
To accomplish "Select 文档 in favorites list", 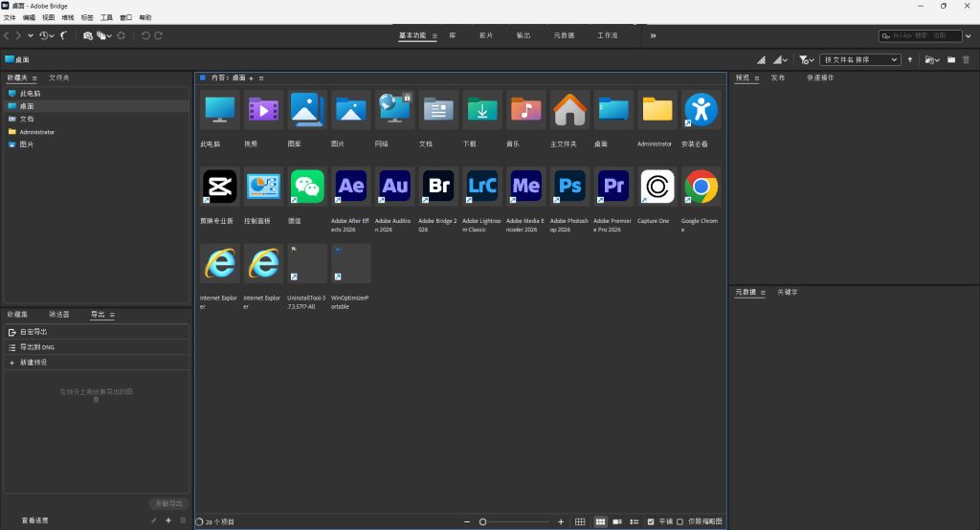I will [x=97, y=119].
